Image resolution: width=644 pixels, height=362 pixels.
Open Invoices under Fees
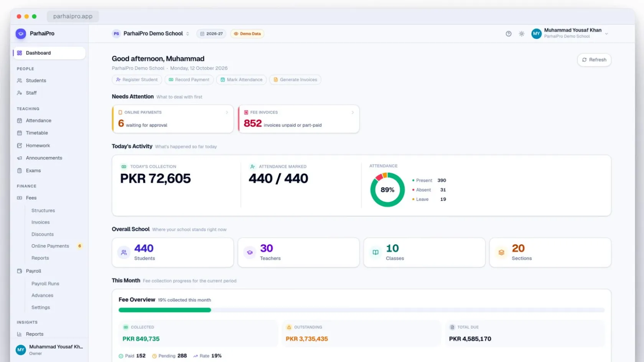41,222
